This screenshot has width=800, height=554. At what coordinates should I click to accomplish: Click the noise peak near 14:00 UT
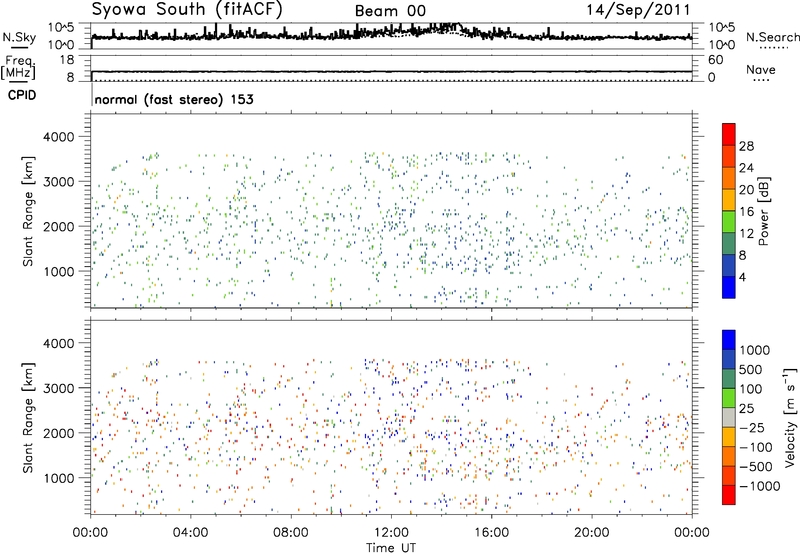pos(448,26)
